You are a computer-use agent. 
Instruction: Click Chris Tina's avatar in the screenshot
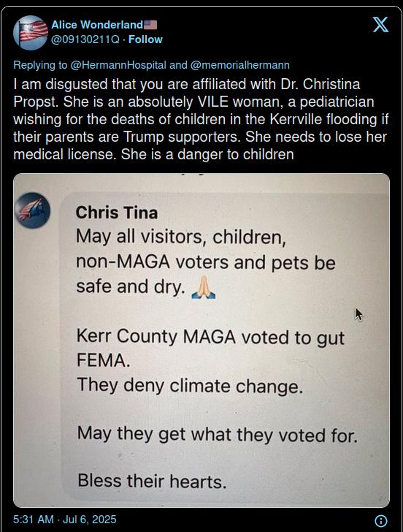33,210
